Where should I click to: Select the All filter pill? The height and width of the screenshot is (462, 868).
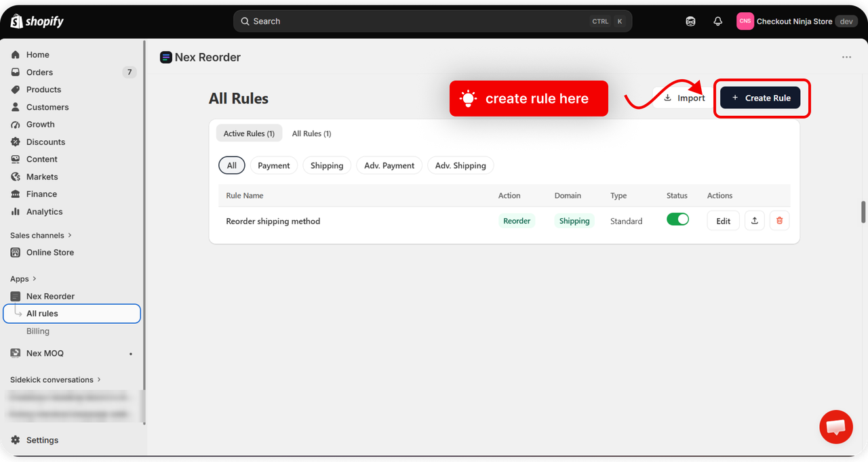(x=232, y=165)
